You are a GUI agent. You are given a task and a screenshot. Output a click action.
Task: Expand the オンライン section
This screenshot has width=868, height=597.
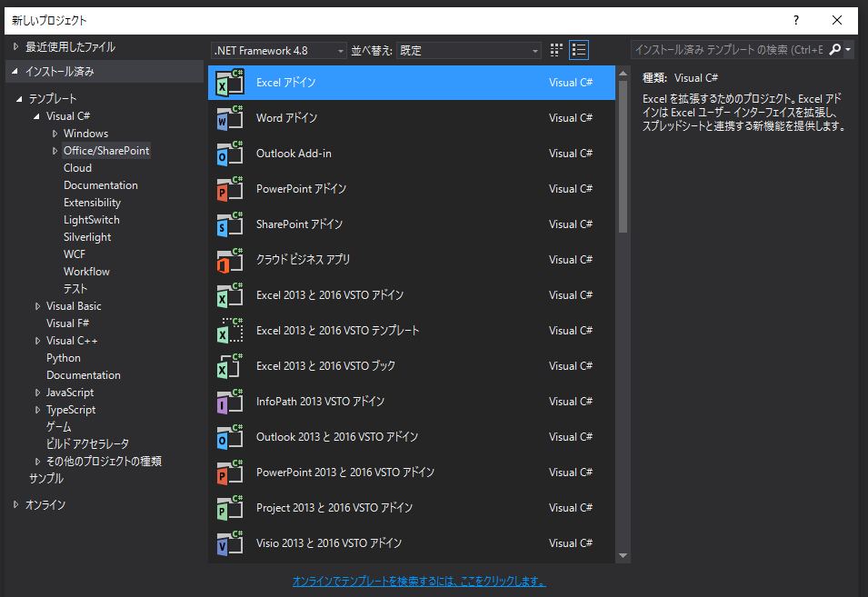[16, 504]
